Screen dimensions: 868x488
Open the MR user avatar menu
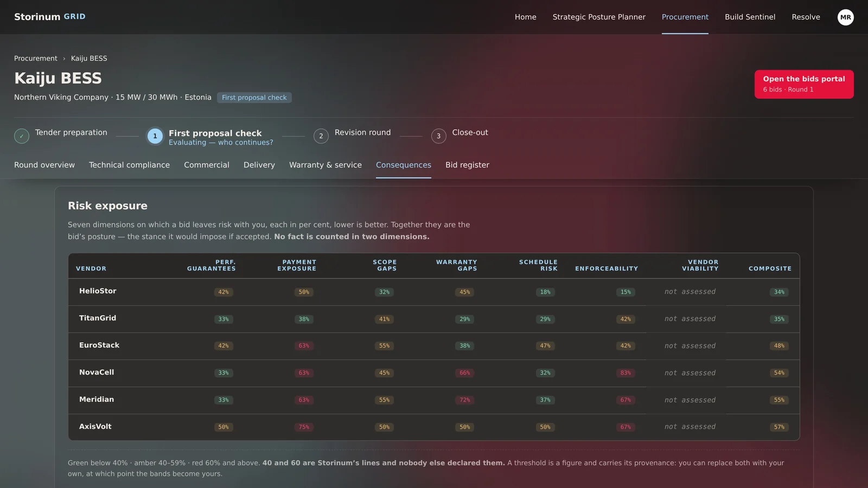(845, 17)
